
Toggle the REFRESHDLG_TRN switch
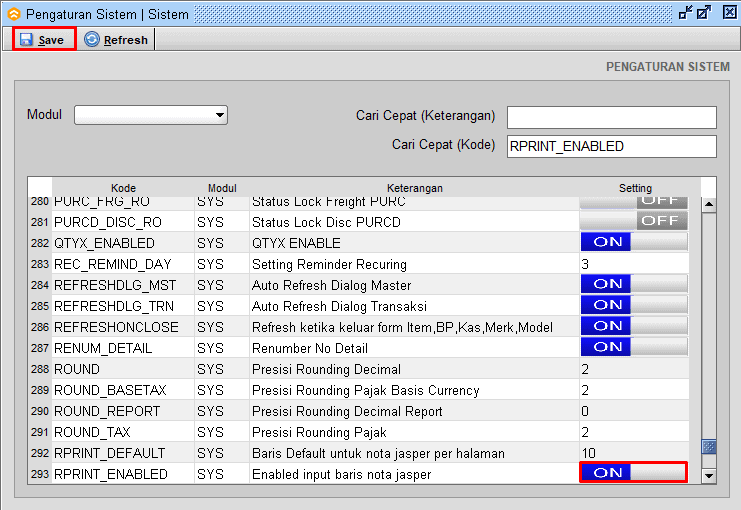coord(634,305)
